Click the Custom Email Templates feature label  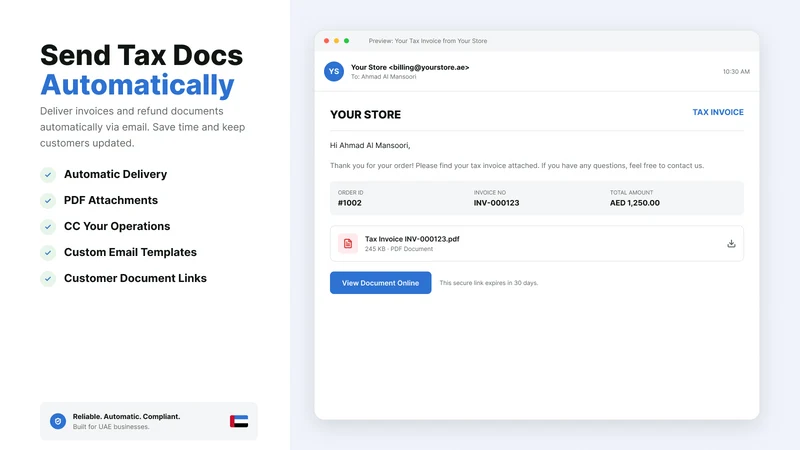(130, 253)
